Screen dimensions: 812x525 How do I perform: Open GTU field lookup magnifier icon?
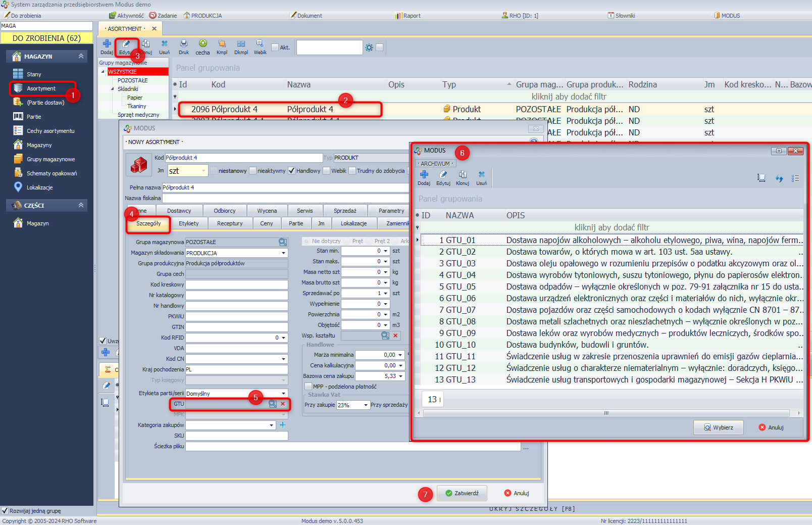click(x=273, y=404)
